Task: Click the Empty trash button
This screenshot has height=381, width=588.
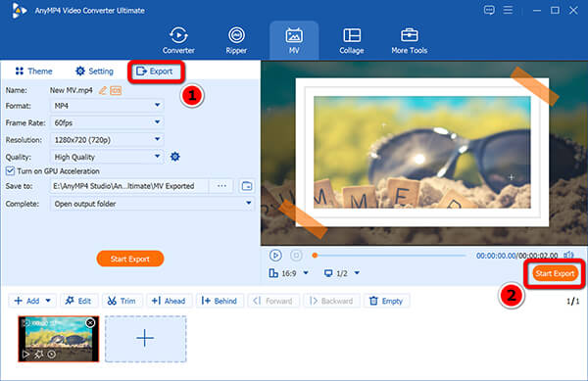Action: 386,301
